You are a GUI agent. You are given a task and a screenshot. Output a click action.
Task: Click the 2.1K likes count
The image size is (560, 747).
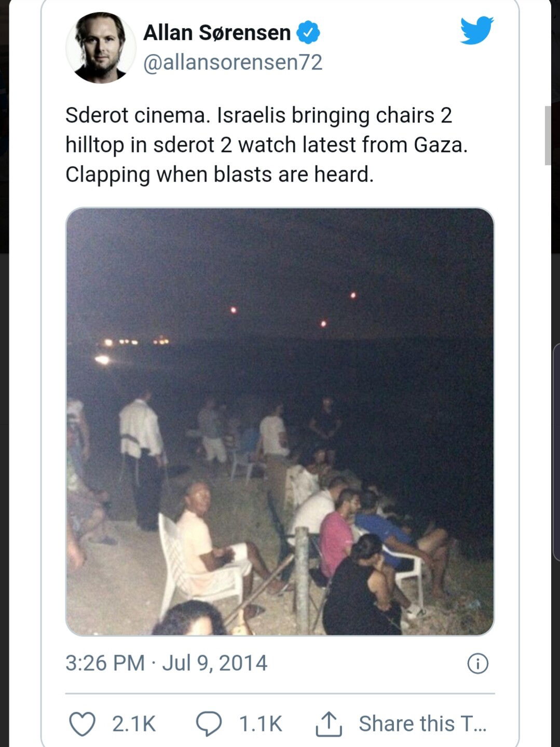(134, 724)
